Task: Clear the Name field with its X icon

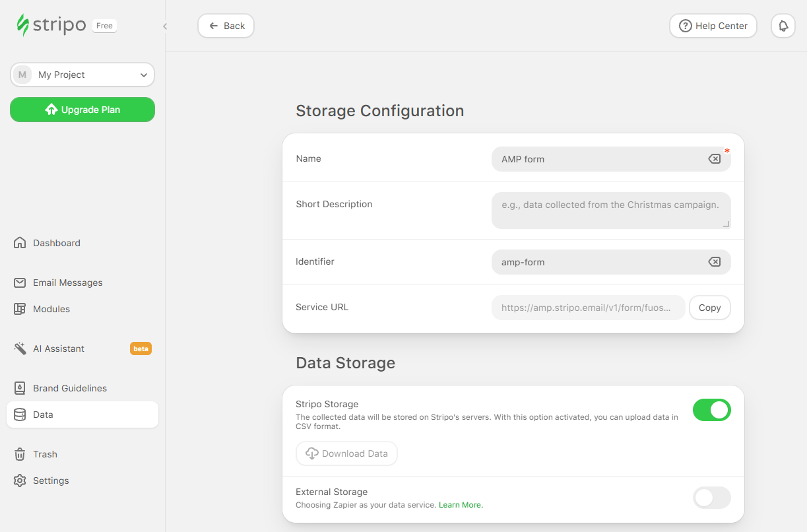Action: point(714,159)
